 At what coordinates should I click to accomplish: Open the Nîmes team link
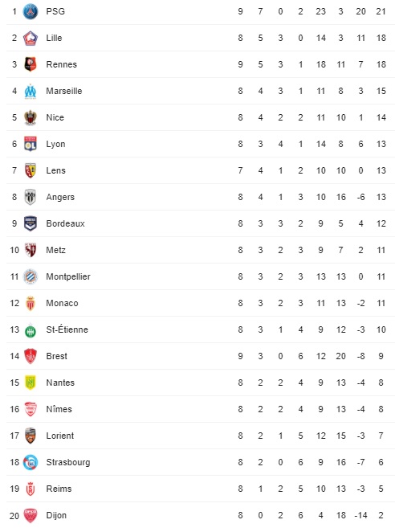(59, 409)
